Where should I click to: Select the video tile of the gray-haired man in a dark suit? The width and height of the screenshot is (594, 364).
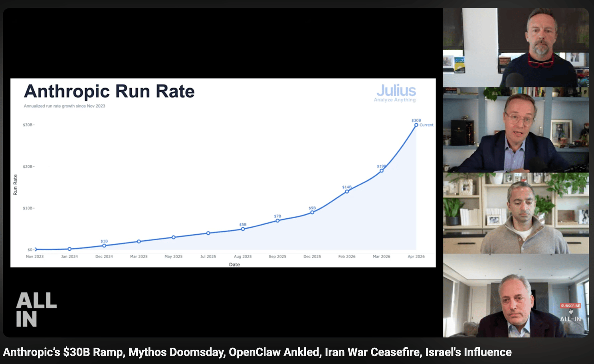516,296
